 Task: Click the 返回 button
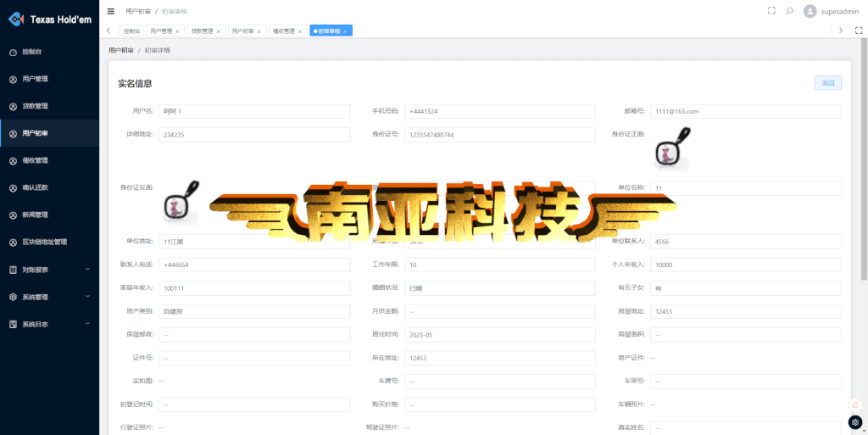[x=828, y=83]
